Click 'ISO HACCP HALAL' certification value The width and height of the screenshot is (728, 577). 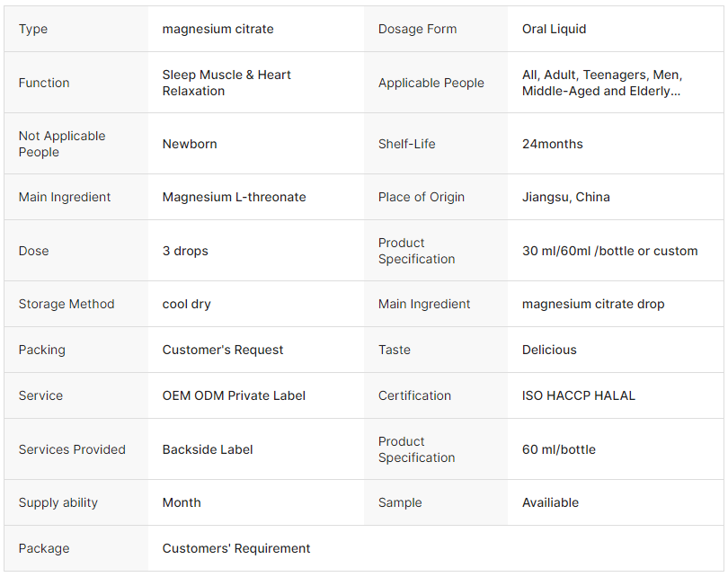[578, 395]
